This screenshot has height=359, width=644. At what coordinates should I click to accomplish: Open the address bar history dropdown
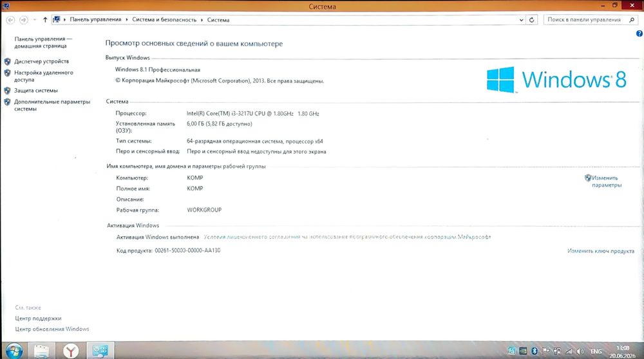[521, 20]
